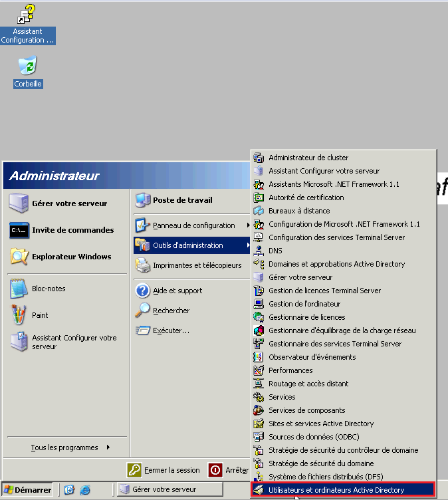Click the Système de fichiers distribués icon

(x=259, y=477)
